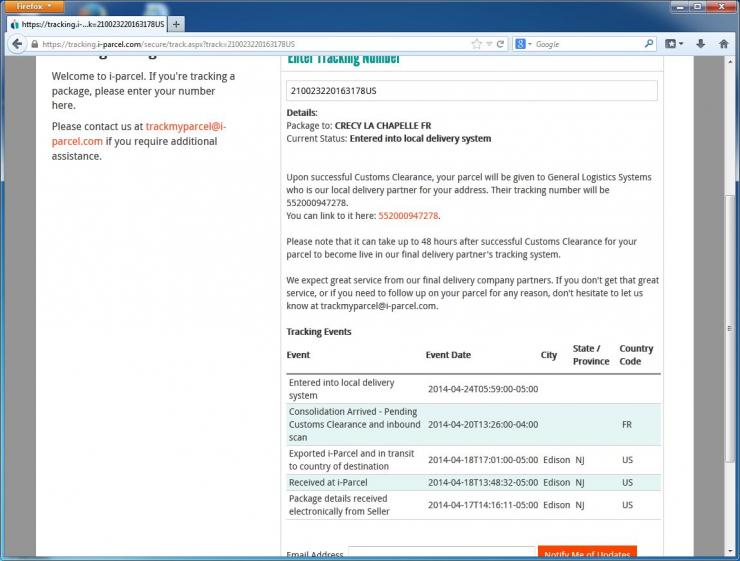Open the Google search engine dropdown
740x561 pixels.
click(x=523, y=44)
